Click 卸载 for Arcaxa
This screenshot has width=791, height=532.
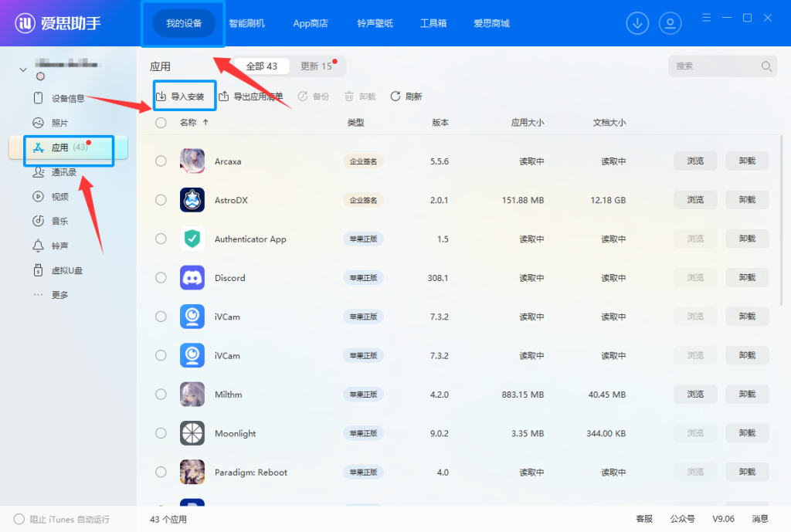(x=747, y=161)
